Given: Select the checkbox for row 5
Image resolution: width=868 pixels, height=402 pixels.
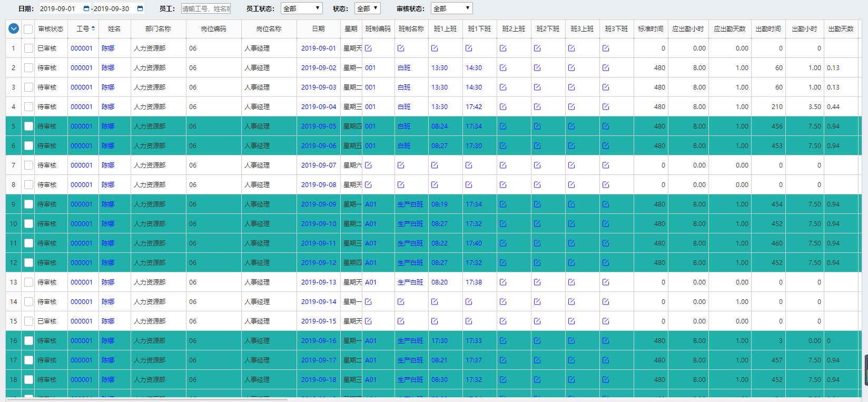Looking at the screenshot, I should pyautogui.click(x=28, y=126).
